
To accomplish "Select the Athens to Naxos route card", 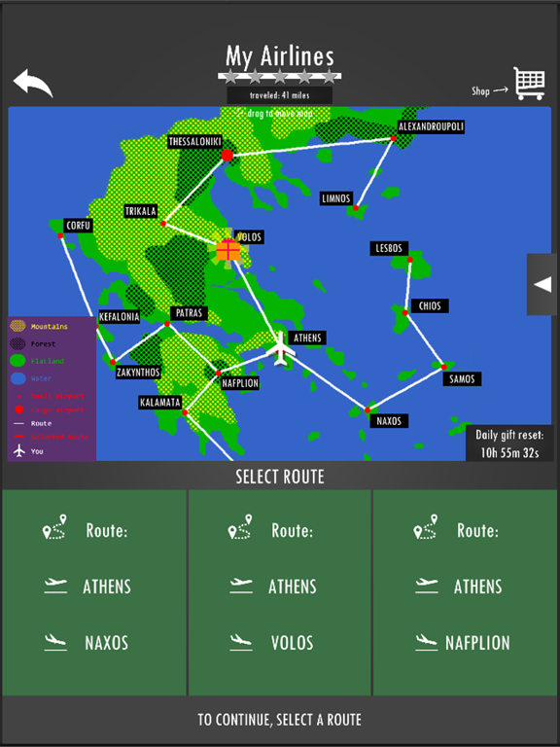I will (x=93, y=592).
